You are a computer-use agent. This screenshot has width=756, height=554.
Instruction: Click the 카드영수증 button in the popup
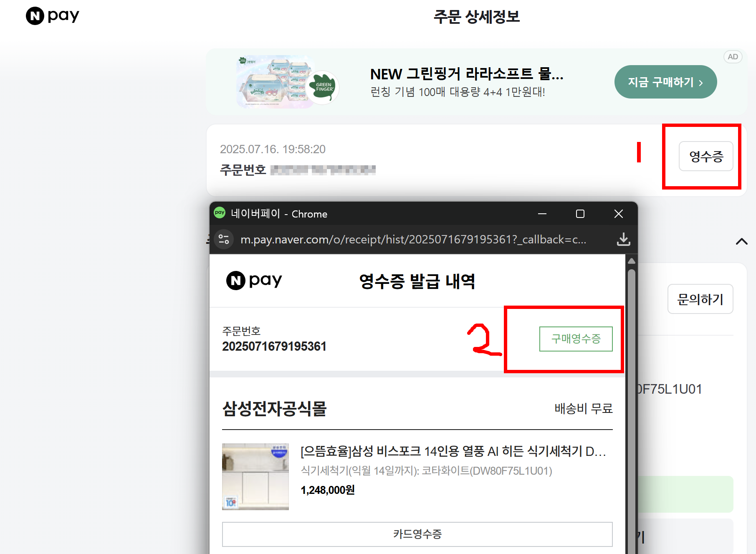click(x=417, y=534)
